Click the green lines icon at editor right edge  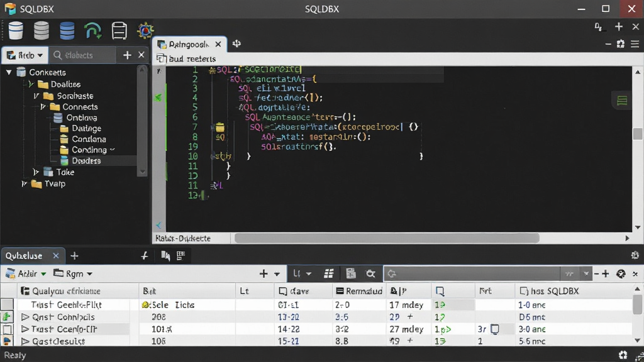[622, 100]
